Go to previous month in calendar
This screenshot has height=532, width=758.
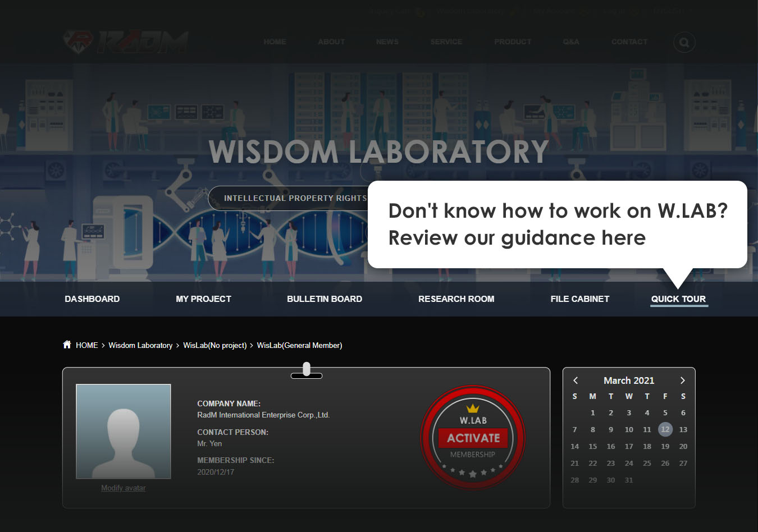click(x=576, y=380)
